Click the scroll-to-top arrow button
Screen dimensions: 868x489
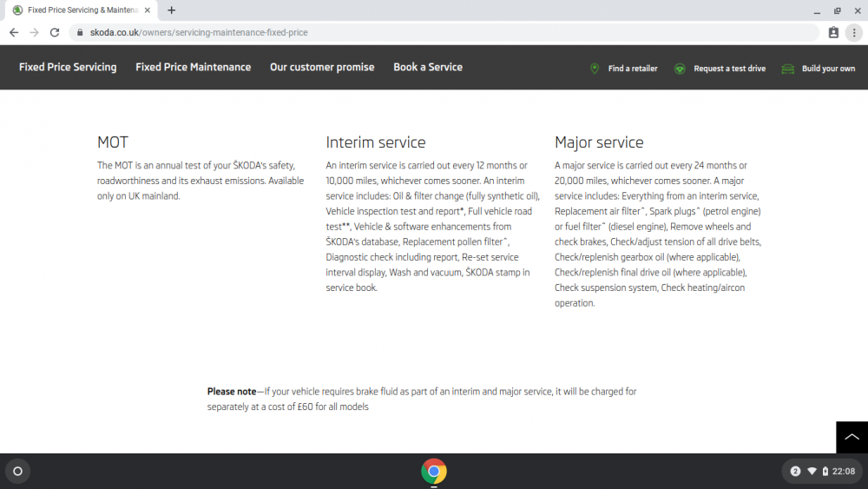coord(852,437)
